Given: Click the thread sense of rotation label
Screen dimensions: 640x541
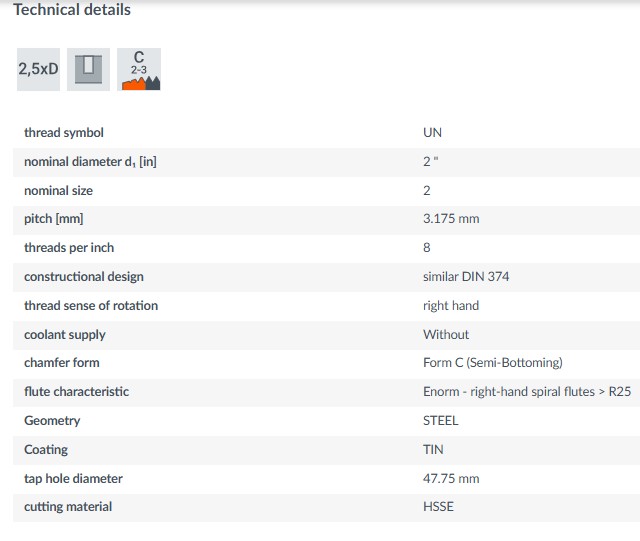Looking at the screenshot, I should [x=91, y=306].
